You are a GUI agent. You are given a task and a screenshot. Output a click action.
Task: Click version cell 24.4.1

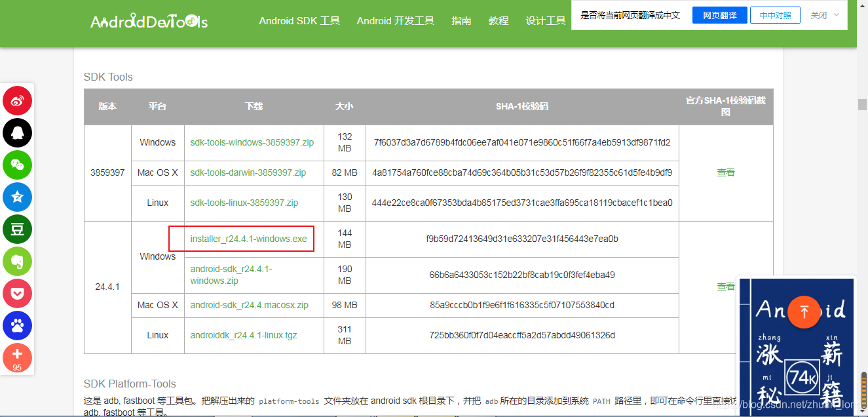tap(107, 287)
